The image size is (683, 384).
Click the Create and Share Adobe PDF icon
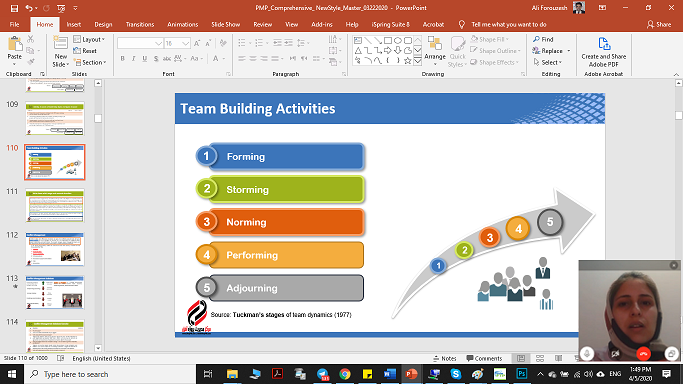coord(604,44)
